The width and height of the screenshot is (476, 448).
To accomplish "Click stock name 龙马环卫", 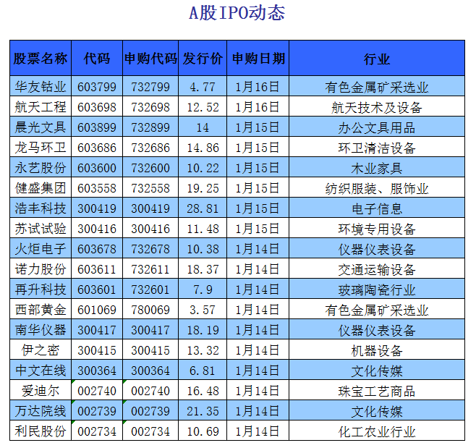I will 41,148.
